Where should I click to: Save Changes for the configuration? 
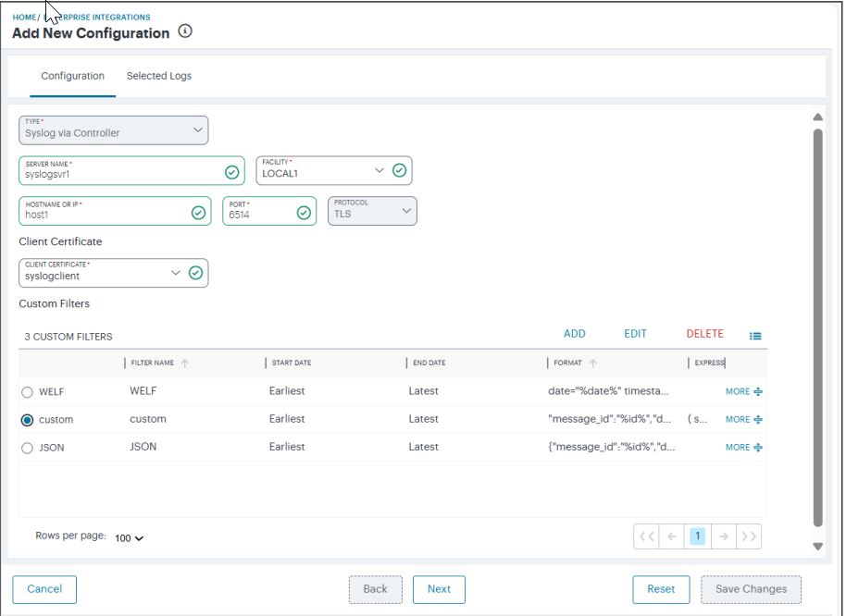[750, 589]
